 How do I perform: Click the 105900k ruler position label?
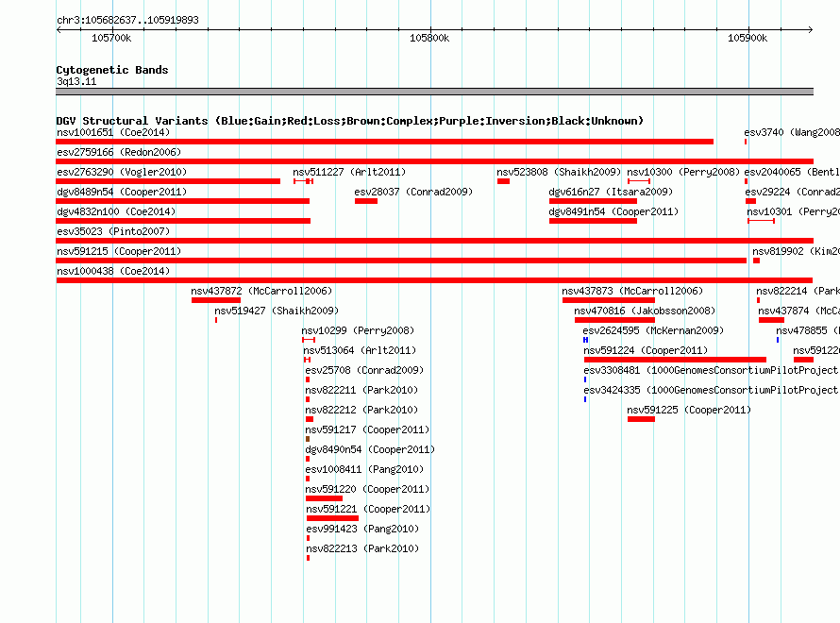point(748,38)
